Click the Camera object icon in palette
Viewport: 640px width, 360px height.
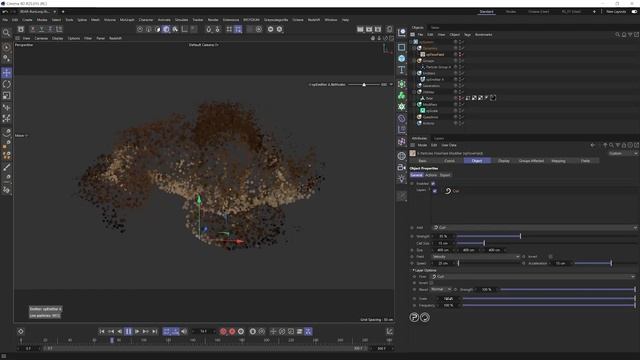pos(402,167)
